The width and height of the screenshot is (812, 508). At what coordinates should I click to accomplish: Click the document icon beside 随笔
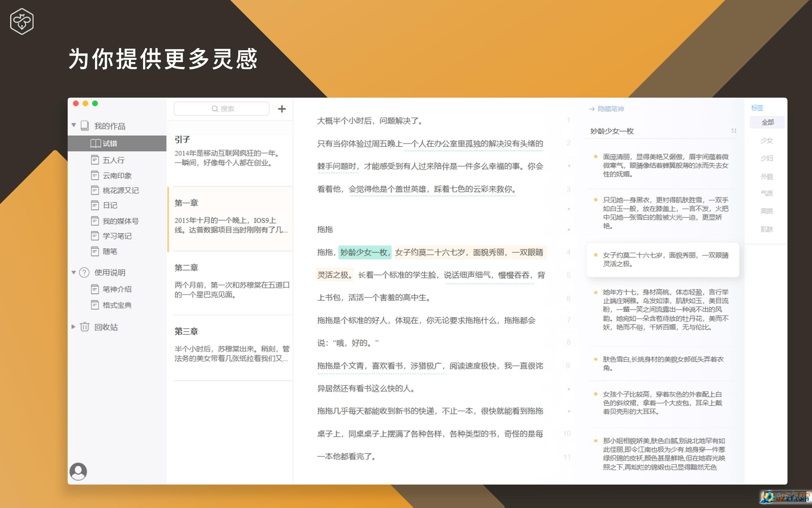[95, 251]
